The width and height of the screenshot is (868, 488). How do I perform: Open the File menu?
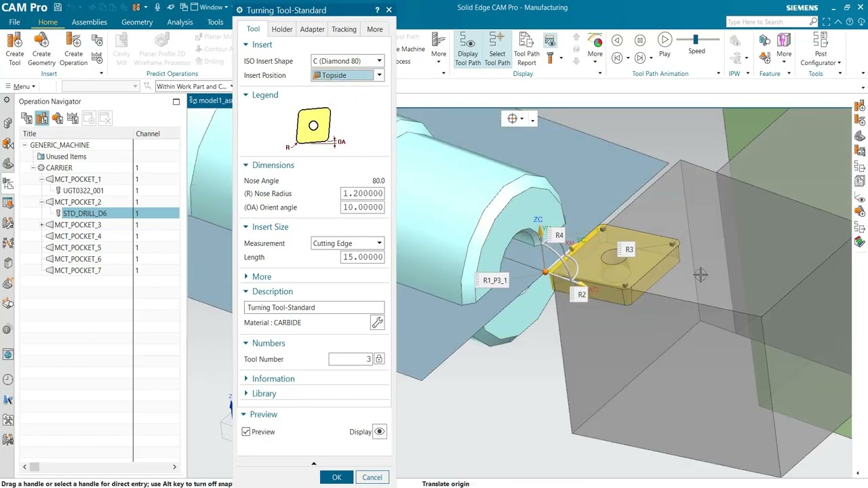tap(14, 22)
